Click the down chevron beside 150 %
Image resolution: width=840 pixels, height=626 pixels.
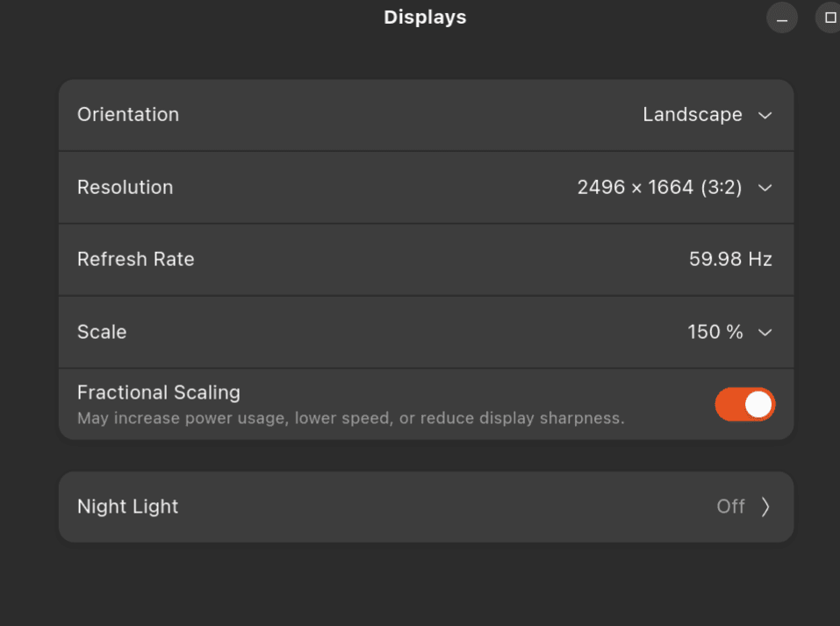click(765, 333)
